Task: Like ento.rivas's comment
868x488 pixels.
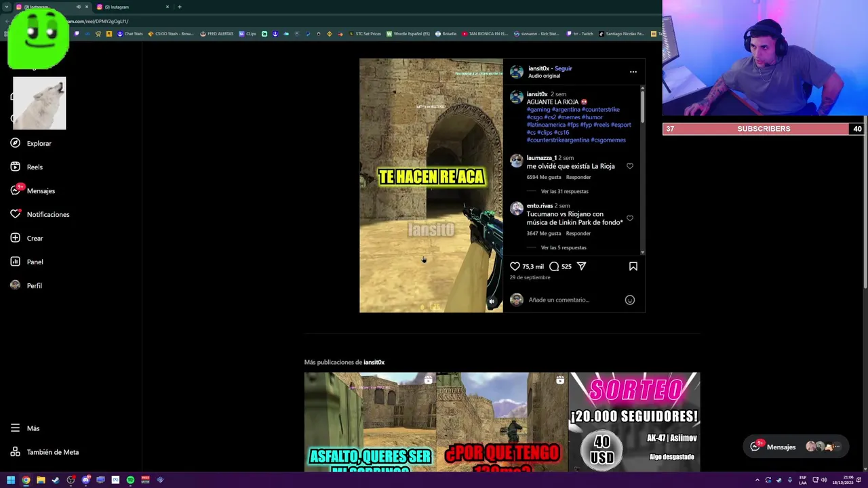Action: click(629, 218)
